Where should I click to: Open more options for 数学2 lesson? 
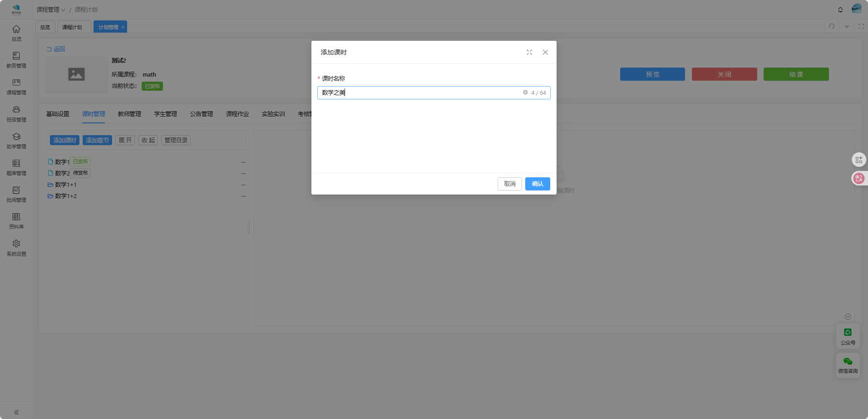point(243,173)
